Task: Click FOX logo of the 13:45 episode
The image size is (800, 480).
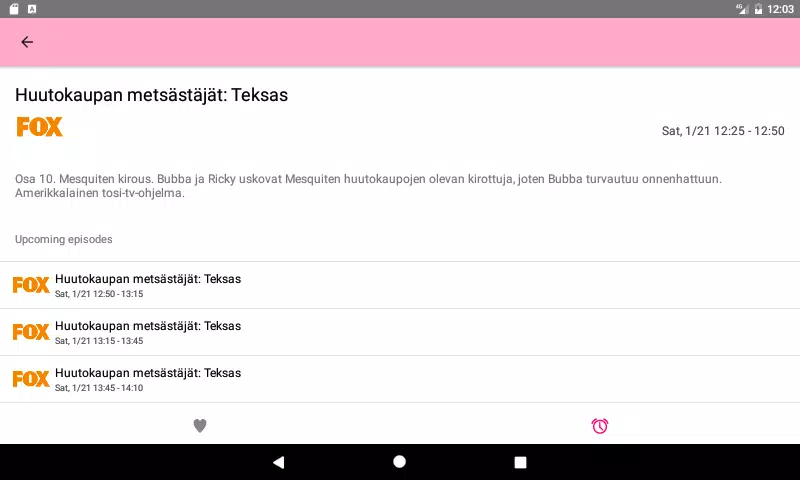Action: point(31,379)
